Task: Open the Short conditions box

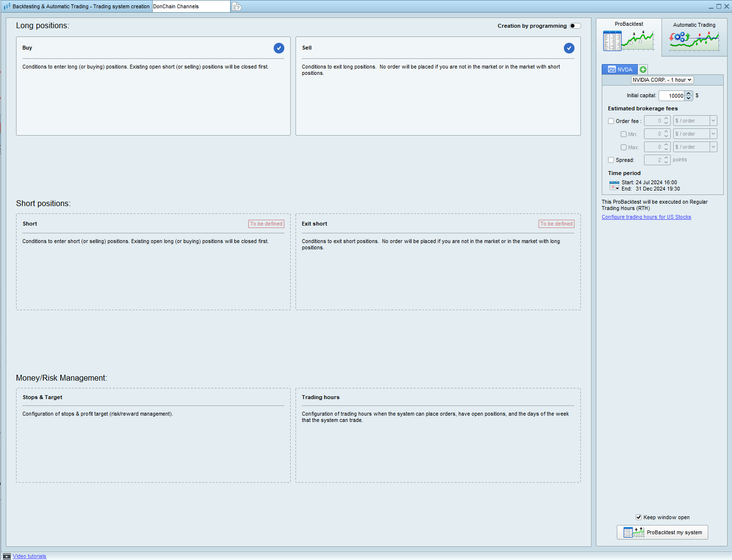Action: point(153,262)
